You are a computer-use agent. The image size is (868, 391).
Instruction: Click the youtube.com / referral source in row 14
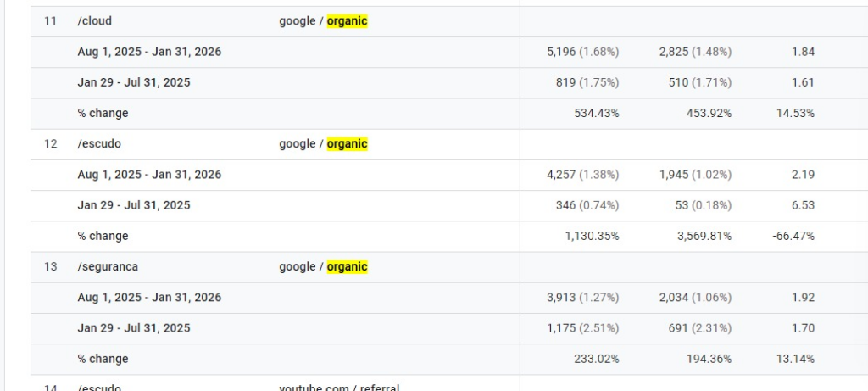tap(339, 387)
